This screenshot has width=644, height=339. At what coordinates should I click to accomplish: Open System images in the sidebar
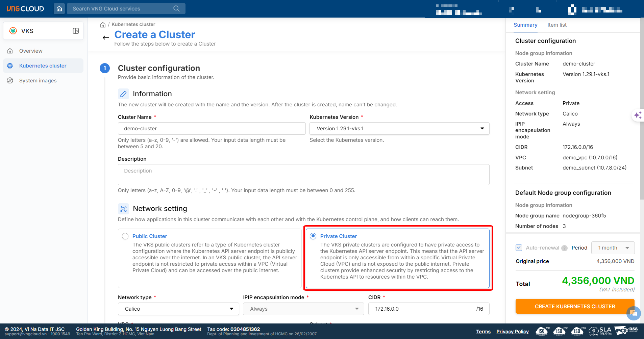[38, 81]
